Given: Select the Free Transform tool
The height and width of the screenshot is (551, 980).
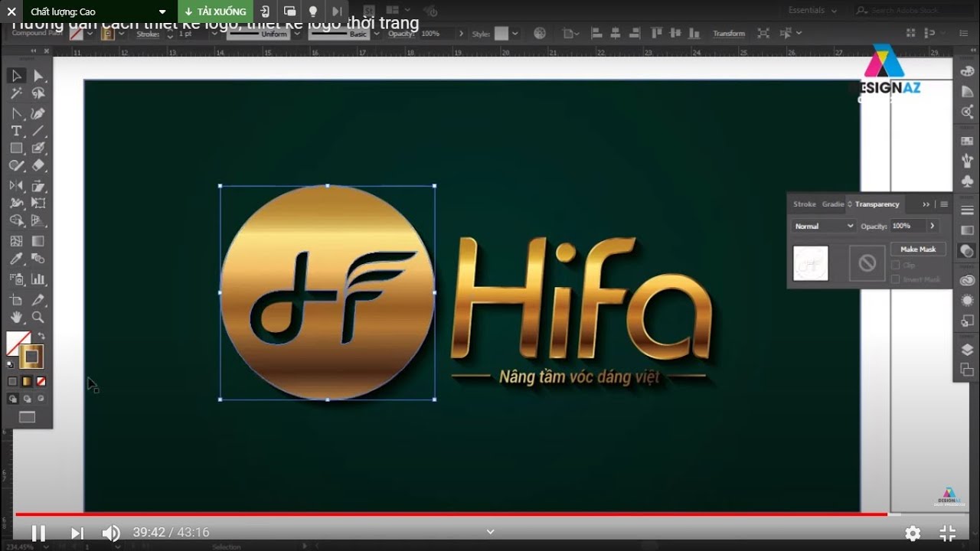Looking at the screenshot, I should pos(38,204).
